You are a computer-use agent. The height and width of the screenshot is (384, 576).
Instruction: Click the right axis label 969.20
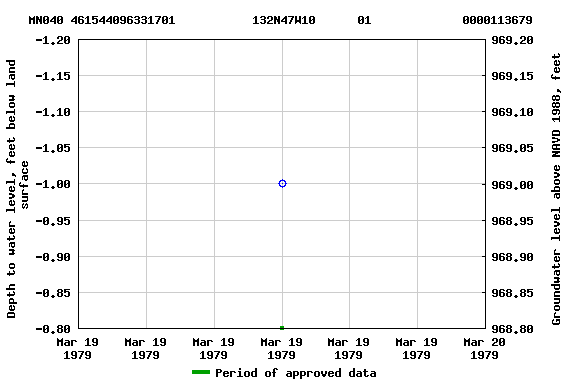[512, 40]
